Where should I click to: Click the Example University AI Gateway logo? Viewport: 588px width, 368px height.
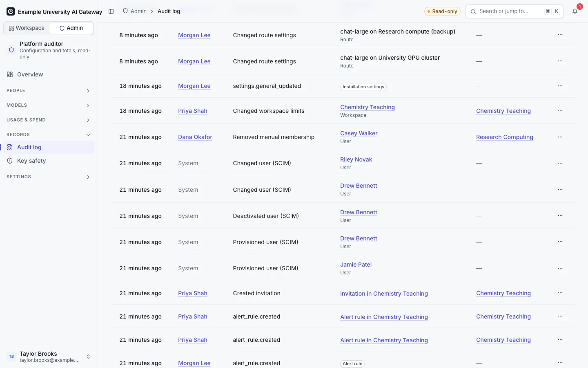pos(11,11)
